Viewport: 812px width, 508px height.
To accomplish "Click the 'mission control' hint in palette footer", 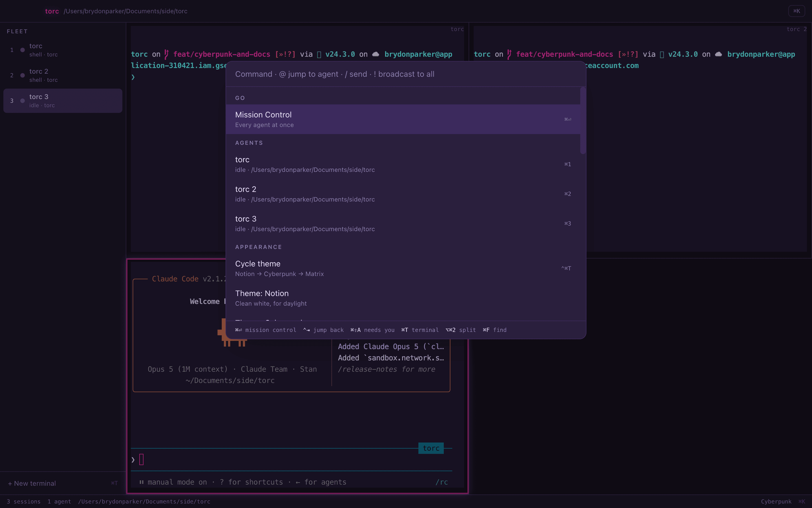I will pyautogui.click(x=266, y=330).
